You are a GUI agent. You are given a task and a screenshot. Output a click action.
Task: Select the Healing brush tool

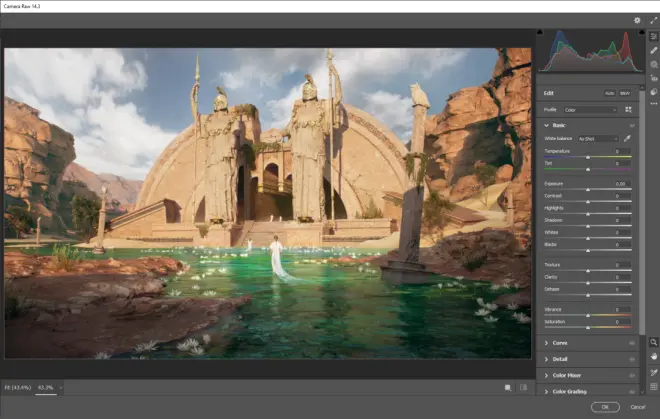tap(653, 51)
